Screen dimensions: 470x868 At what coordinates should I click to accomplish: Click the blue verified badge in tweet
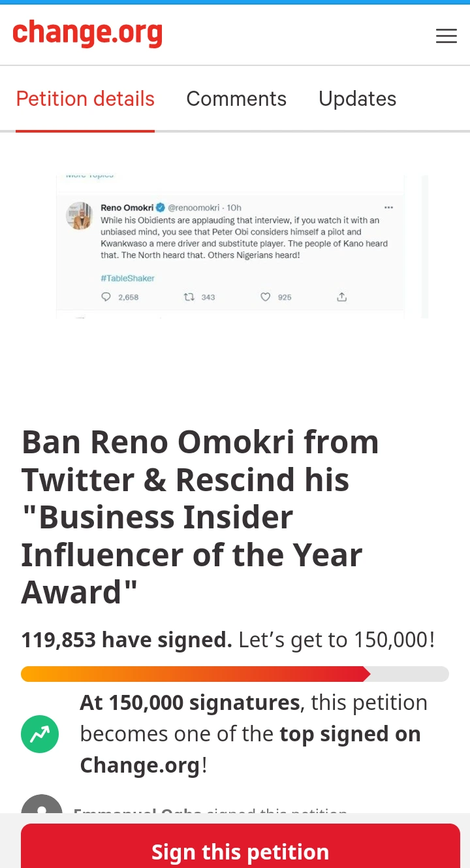click(160, 208)
